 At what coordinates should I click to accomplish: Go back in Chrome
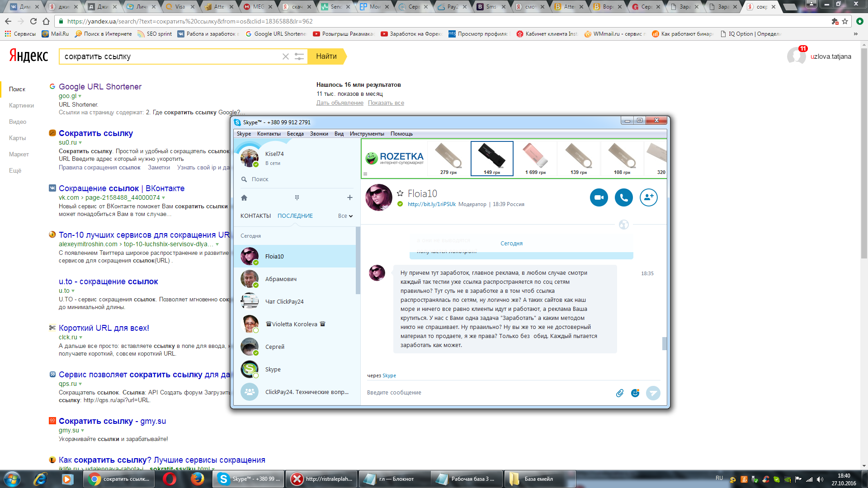point(8,21)
